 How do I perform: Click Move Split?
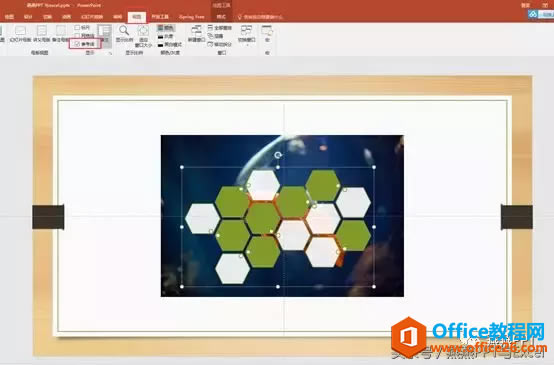(220, 45)
